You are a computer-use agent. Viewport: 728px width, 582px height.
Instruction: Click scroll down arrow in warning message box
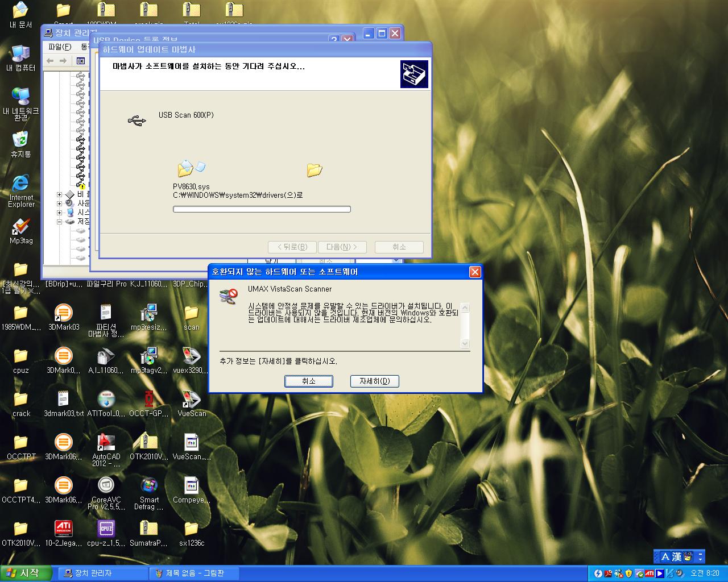465,343
